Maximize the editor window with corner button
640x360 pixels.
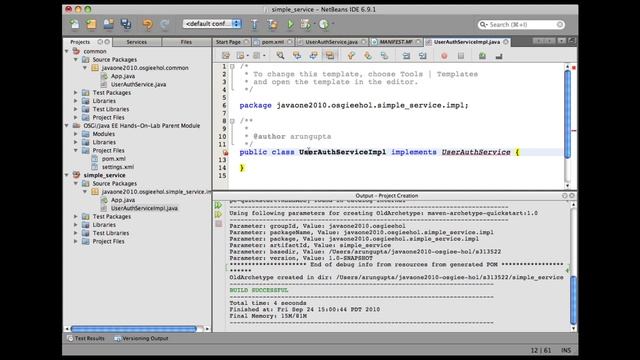tap(571, 41)
